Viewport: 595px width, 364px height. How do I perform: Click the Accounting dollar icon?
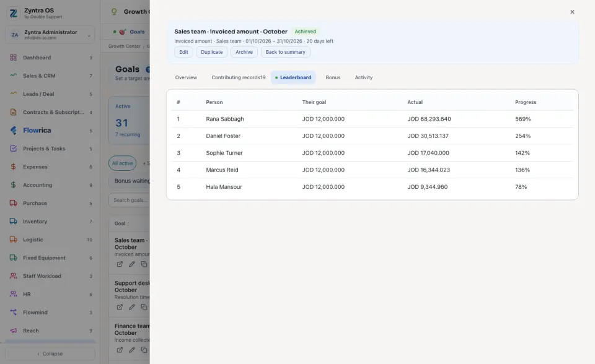(13, 184)
